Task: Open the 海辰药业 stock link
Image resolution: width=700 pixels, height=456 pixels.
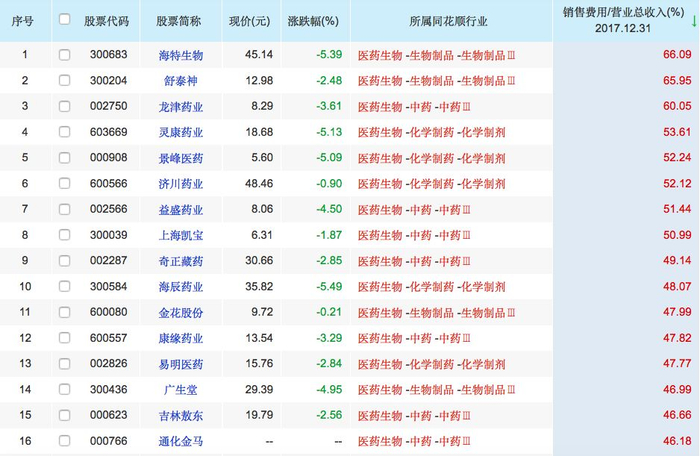Action: pos(181,287)
